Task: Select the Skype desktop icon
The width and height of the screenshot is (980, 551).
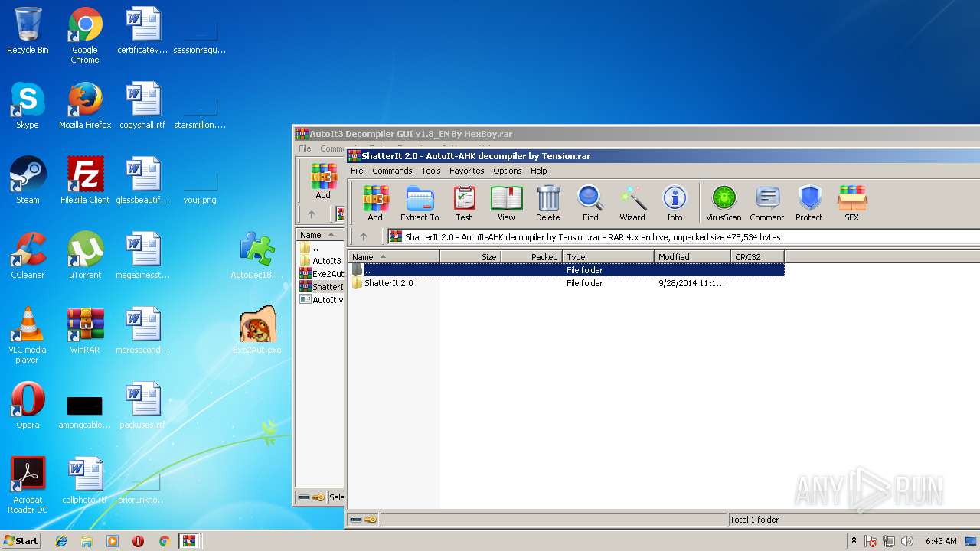Action: [x=28, y=106]
